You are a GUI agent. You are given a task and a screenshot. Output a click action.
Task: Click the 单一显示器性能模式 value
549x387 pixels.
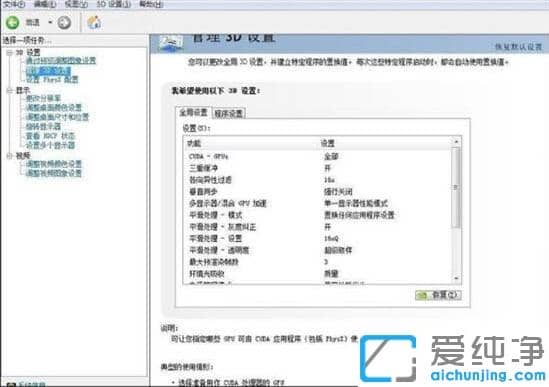[356, 203]
